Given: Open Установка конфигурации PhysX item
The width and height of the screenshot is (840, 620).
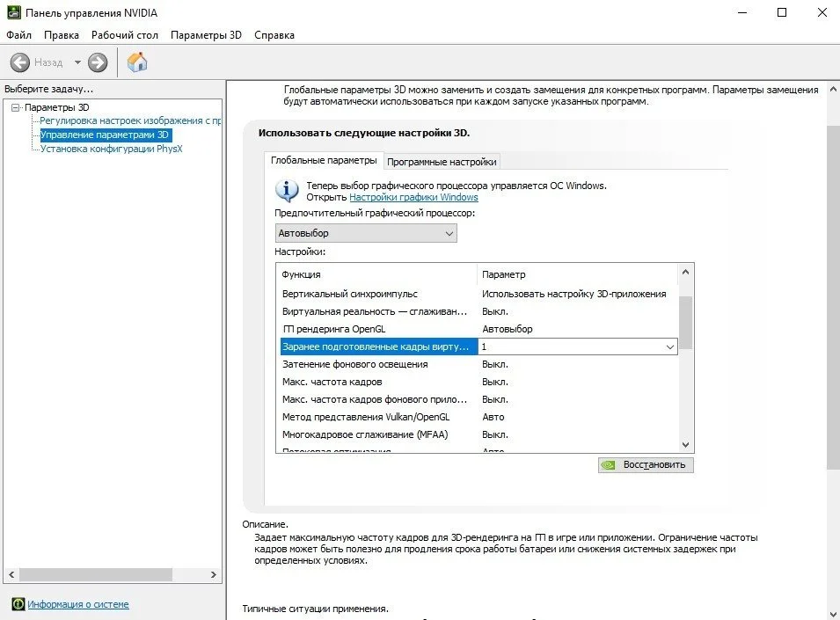Looking at the screenshot, I should (112, 149).
